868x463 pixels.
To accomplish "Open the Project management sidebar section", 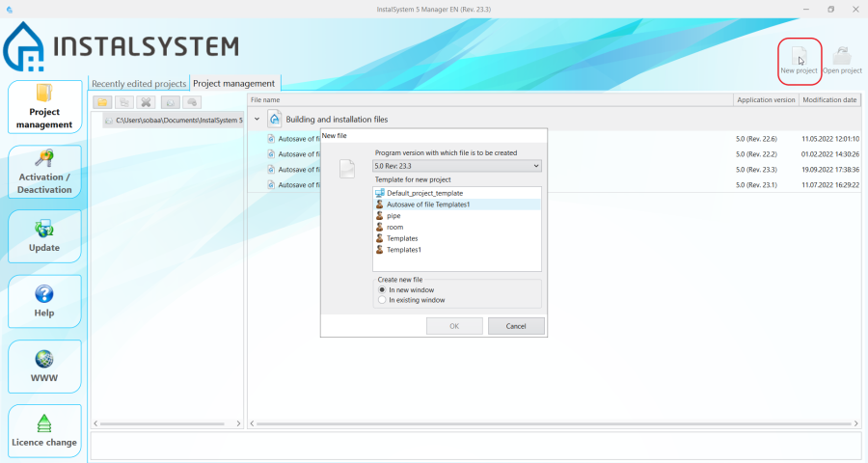I will click(44, 107).
